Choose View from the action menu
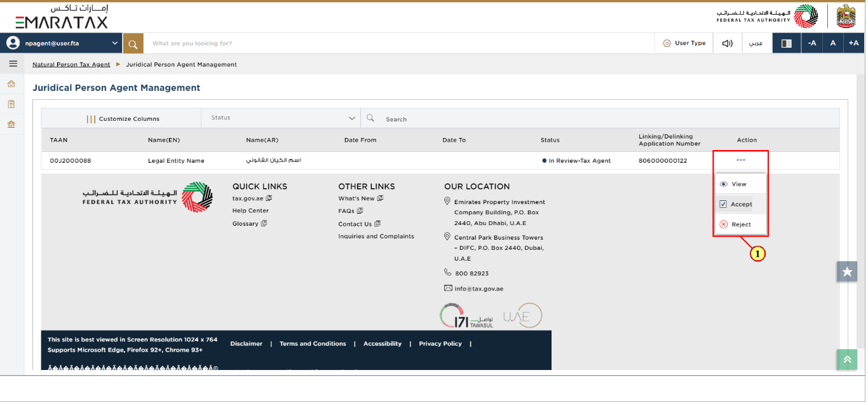 pyautogui.click(x=741, y=184)
